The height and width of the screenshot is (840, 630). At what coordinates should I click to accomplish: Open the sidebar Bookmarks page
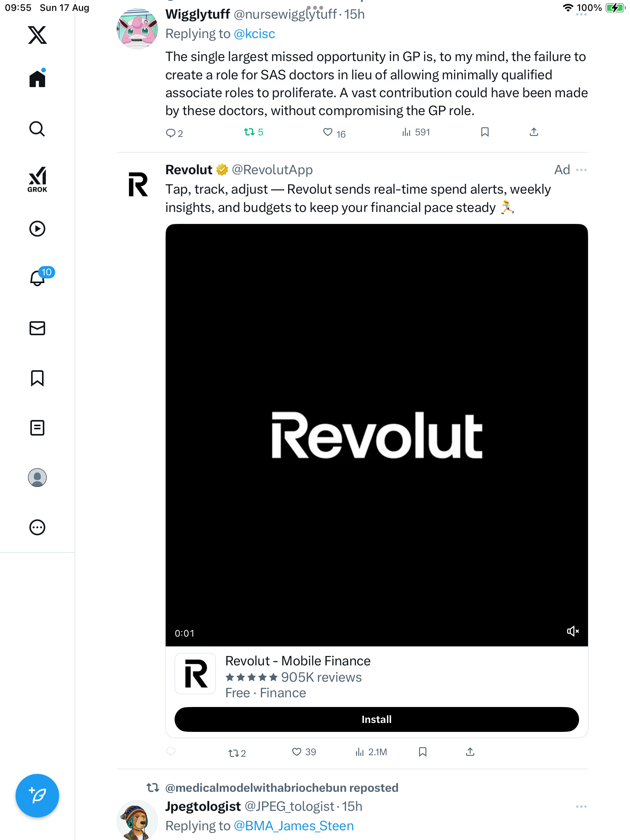[x=37, y=378]
